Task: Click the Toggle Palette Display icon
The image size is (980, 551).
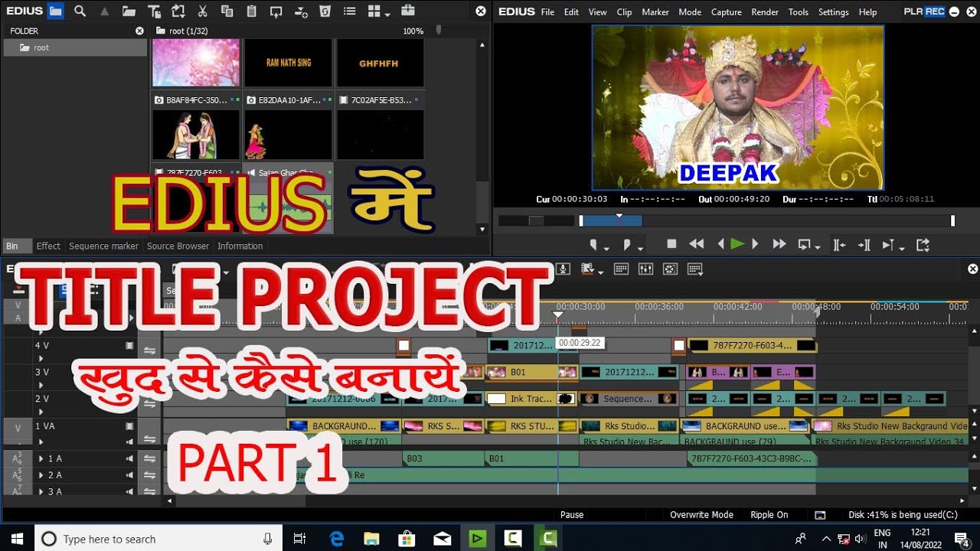Action: (x=694, y=269)
